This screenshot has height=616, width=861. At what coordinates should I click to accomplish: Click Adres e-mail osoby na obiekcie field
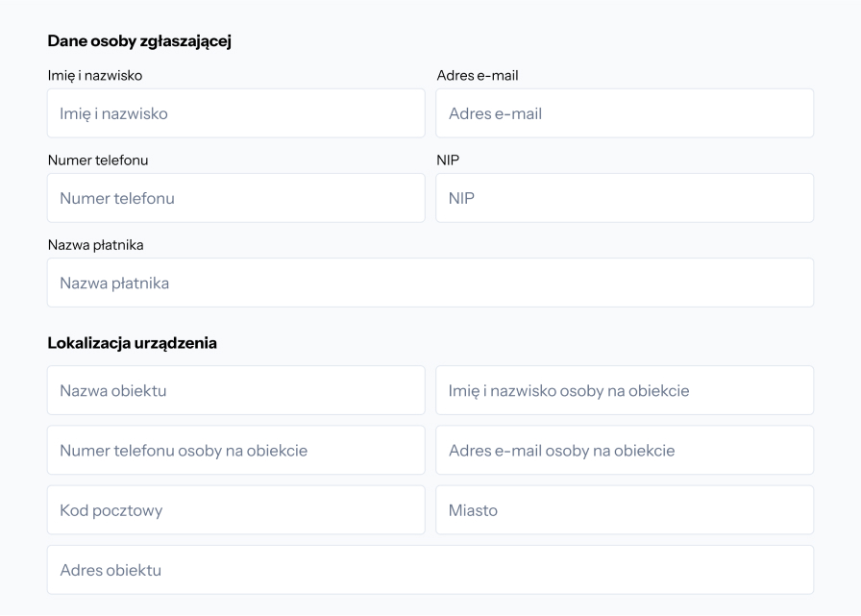click(625, 450)
